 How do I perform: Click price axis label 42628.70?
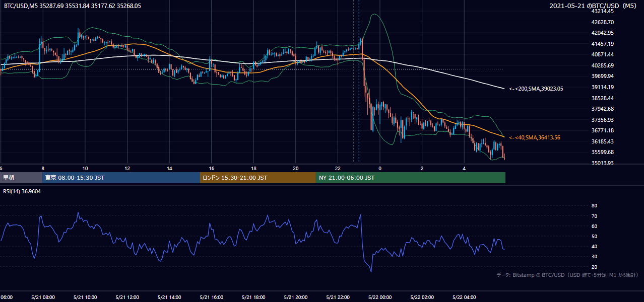[602, 22]
